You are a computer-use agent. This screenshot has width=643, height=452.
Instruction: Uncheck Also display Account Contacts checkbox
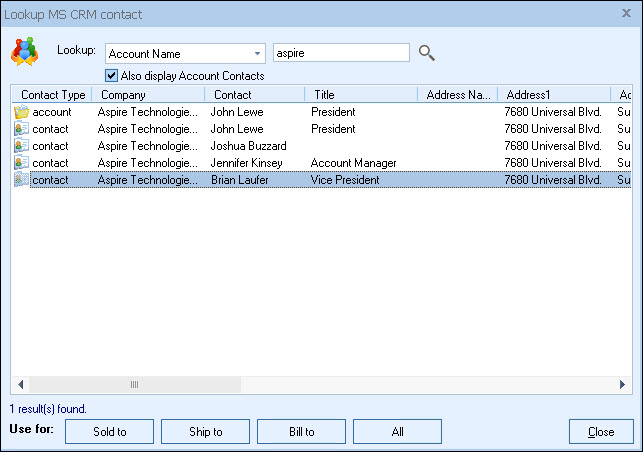112,76
